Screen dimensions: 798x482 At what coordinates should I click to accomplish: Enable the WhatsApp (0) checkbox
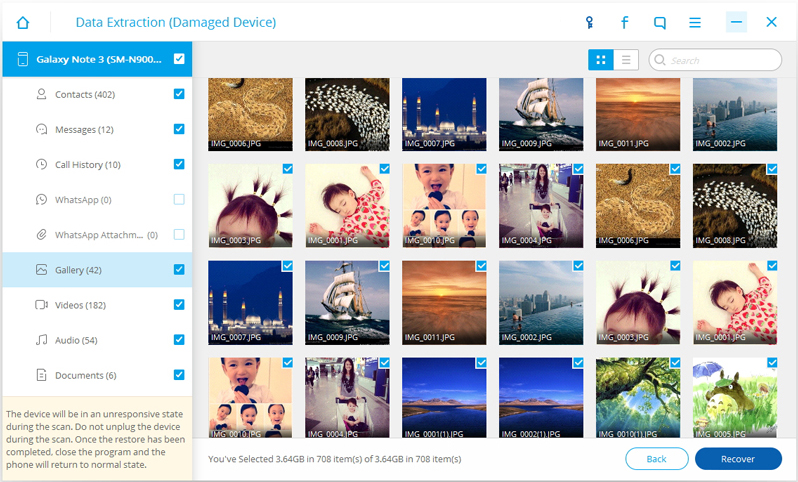coord(179,200)
